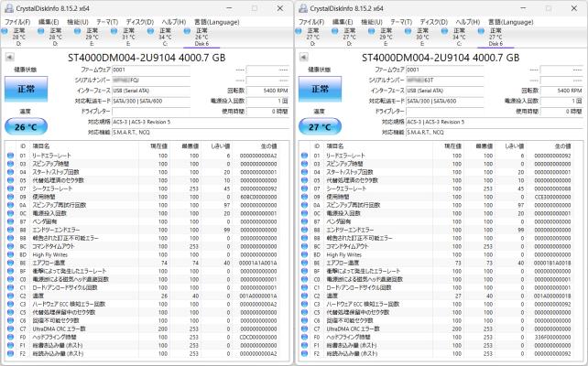Open 機能(U) menu in left window
The image size is (588, 366).
click(78, 22)
